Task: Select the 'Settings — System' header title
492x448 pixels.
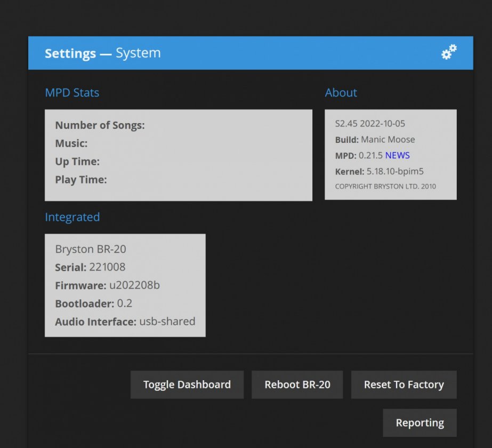Action: [102, 53]
